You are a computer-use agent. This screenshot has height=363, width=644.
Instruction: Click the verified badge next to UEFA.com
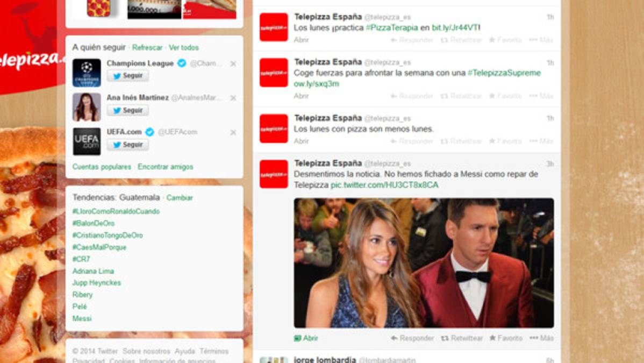[149, 131]
